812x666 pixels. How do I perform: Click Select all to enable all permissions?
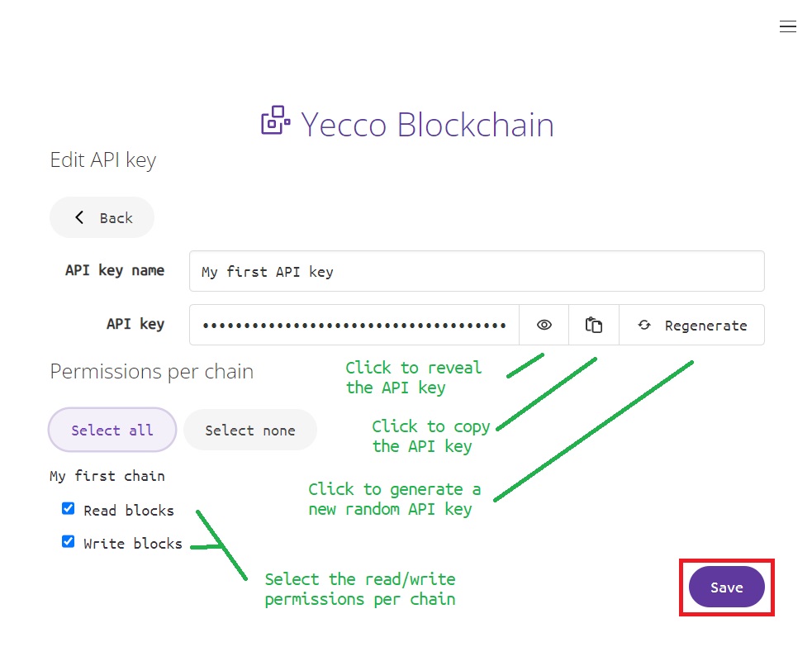coord(112,430)
